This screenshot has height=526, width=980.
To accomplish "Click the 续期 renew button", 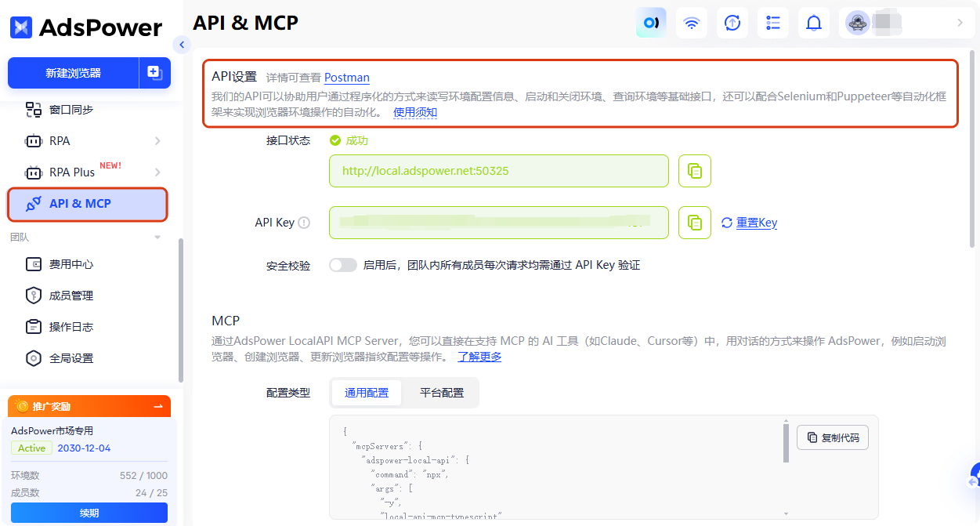I will click(x=89, y=513).
